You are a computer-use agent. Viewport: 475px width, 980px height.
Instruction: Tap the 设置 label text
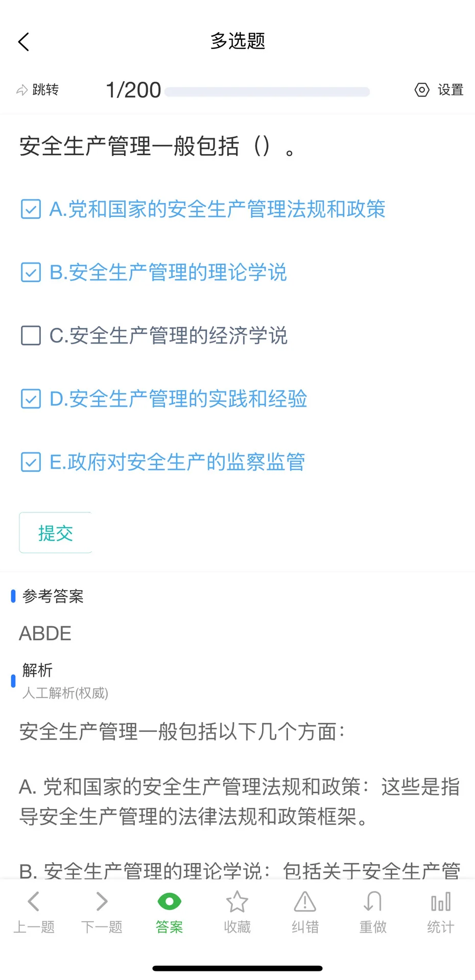pyautogui.click(x=450, y=90)
